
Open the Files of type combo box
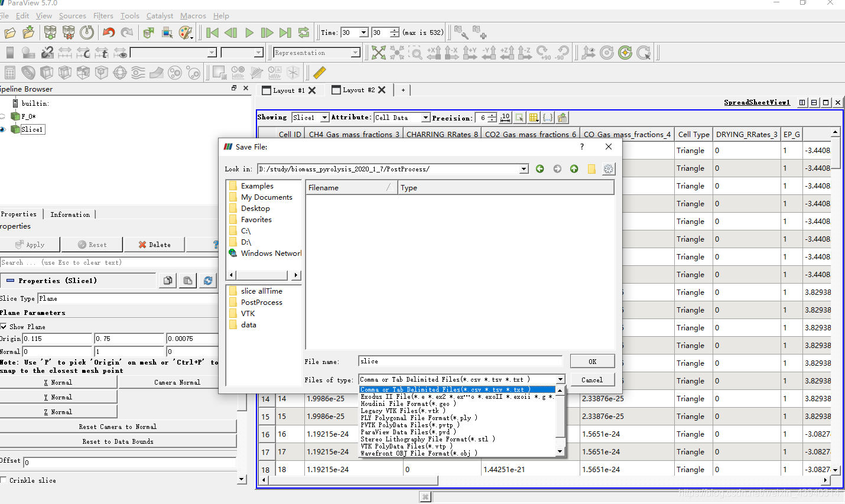pos(462,379)
